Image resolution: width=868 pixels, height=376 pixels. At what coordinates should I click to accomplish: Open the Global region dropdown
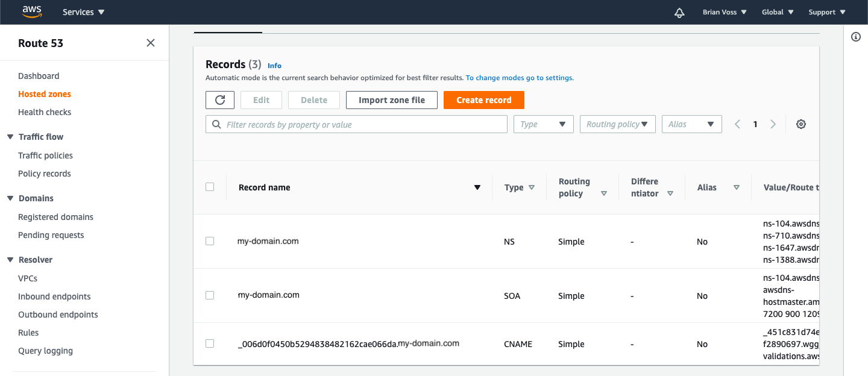pyautogui.click(x=778, y=12)
